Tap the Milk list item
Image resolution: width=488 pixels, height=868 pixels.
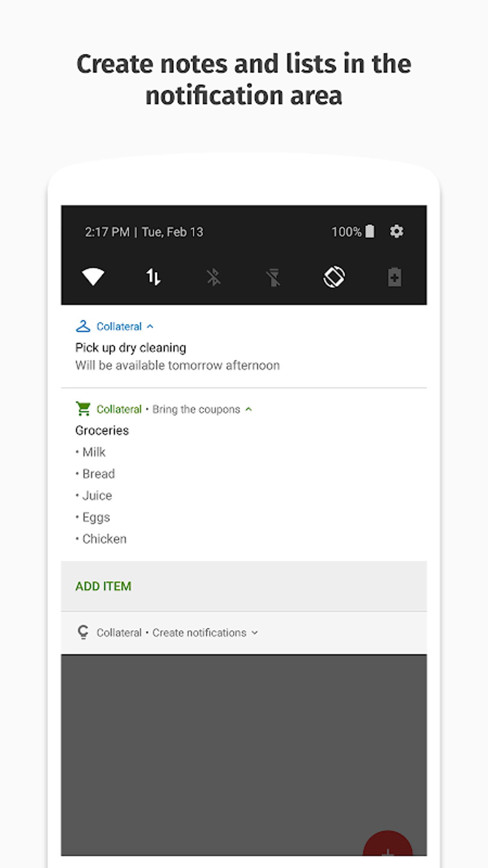(94, 452)
